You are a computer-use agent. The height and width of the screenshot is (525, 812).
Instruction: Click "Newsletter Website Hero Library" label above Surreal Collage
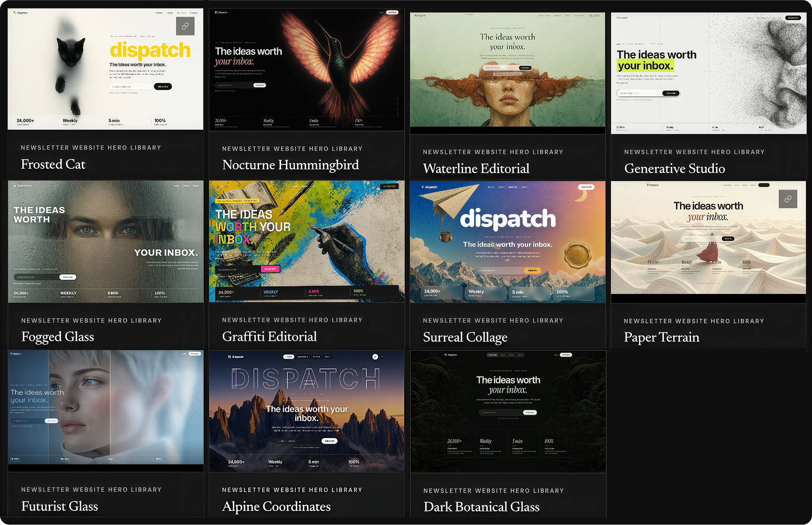tap(493, 321)
